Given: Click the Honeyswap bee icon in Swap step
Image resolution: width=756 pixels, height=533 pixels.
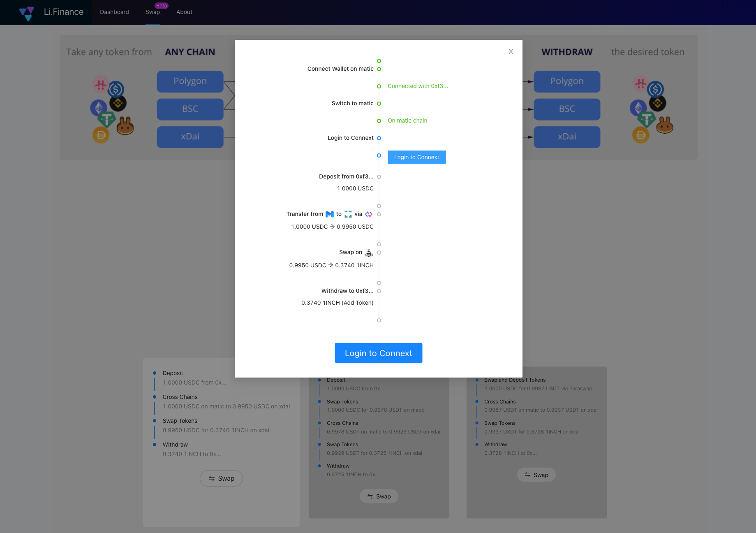Looking at the screenshot, I should point(369,253).
